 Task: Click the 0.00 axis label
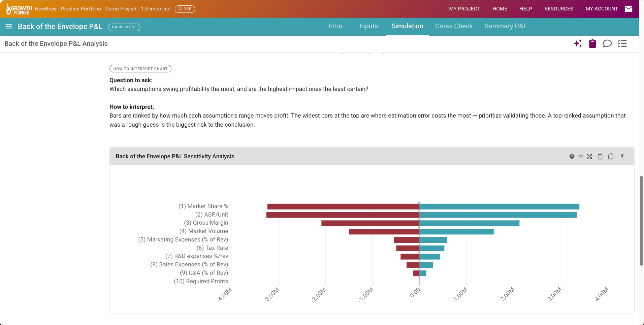point(415,292)
